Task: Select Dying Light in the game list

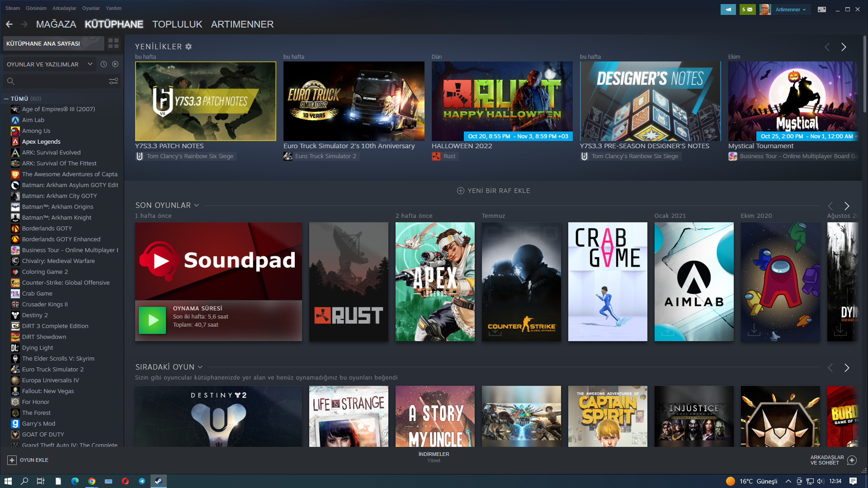Action: [x=38, y=347]
